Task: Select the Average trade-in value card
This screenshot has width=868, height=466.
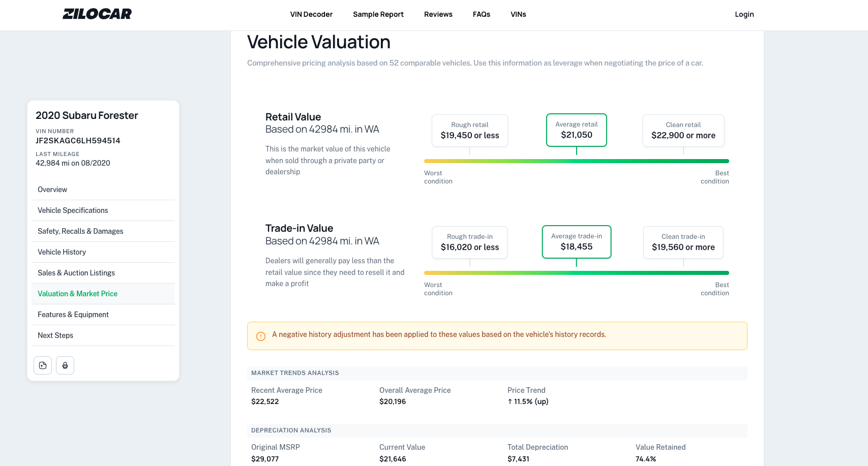Action: [x=576, y=242]
